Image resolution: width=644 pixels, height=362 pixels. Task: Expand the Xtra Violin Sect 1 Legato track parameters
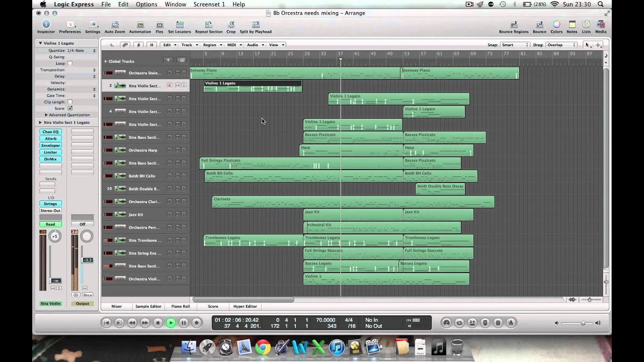40,122
